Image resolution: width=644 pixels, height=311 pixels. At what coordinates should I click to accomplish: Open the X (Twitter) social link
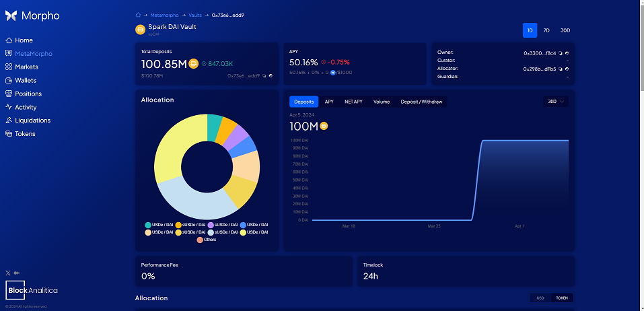8,273
